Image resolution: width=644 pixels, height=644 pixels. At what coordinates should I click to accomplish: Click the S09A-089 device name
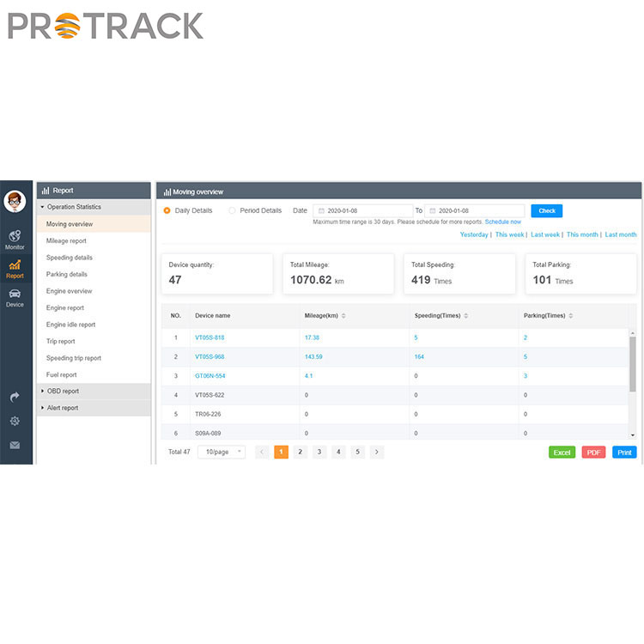(x=208, y=434)
